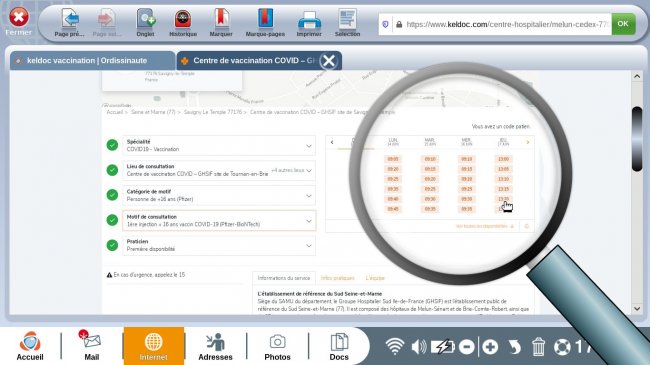Switch to keldoc vaccination Ordissinaute tab
This screenshot has height=365, width=650.
point(92,61)
